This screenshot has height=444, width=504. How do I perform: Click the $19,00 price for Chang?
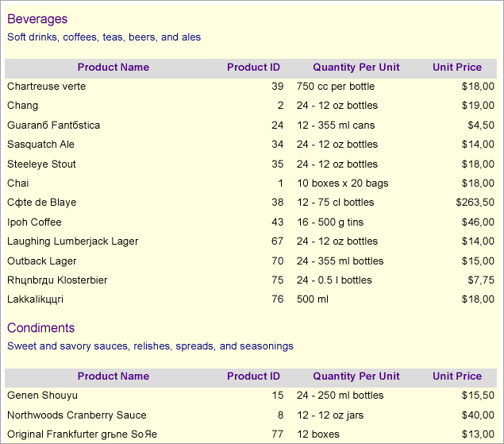tap(478, 106)
